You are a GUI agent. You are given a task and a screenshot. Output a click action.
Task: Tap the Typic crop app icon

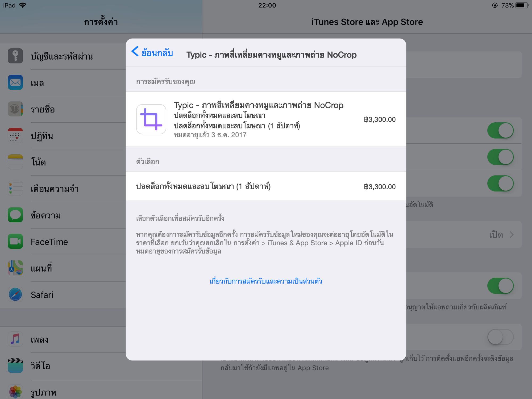click(x=151, y=119)
